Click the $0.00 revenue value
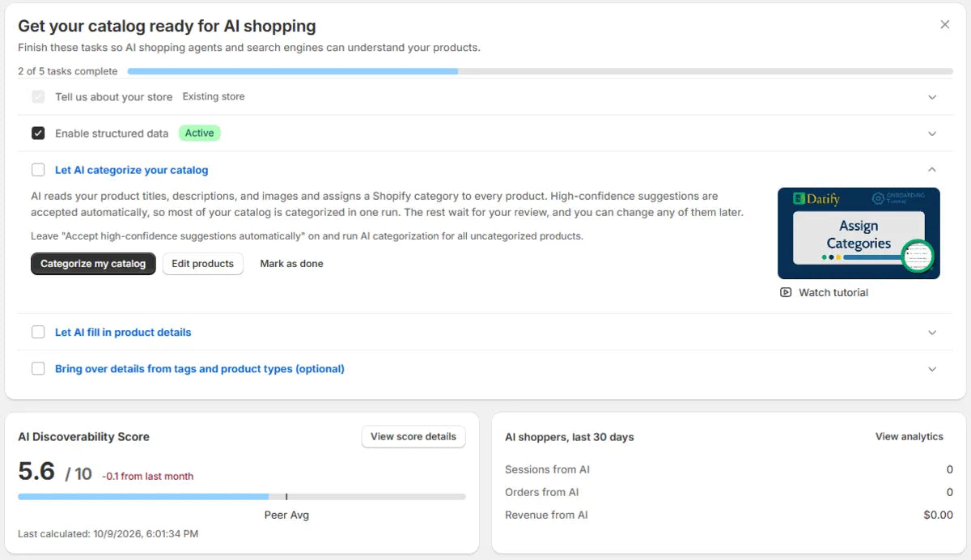971x560 pixels. [938, 515]
